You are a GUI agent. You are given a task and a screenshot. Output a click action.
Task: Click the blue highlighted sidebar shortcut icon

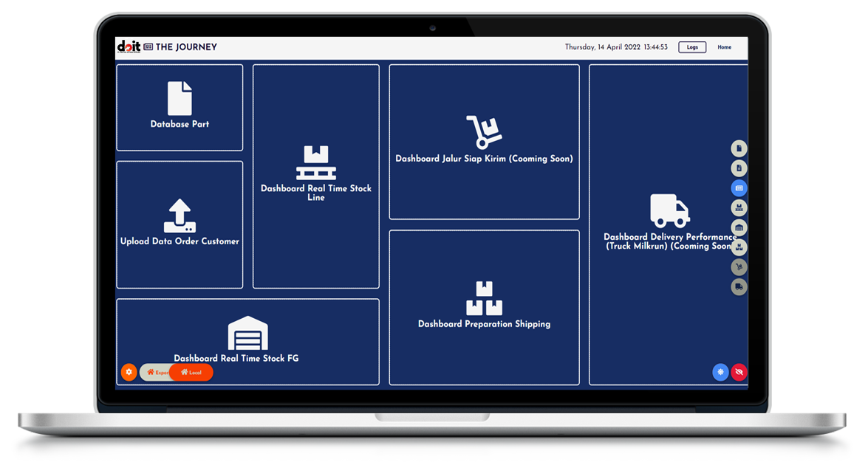(x=738, y=188)
